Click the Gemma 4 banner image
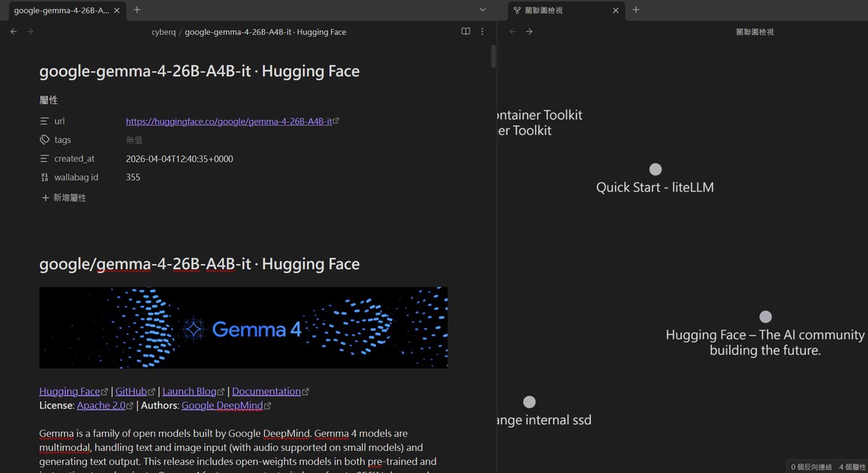Screen dimensions: 868x473 243,328
